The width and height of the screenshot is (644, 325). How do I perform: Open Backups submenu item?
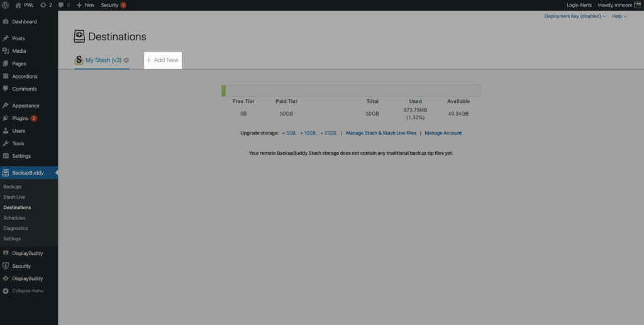click(13, 187)
